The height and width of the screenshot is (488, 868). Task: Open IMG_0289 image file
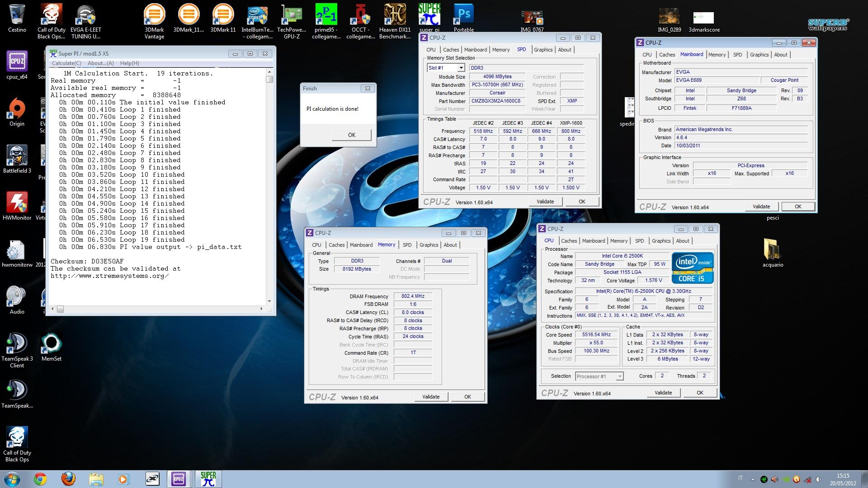click(670, 21)
